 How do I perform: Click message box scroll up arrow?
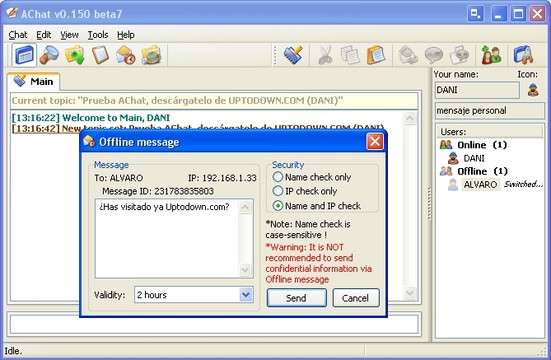[246, 207]
